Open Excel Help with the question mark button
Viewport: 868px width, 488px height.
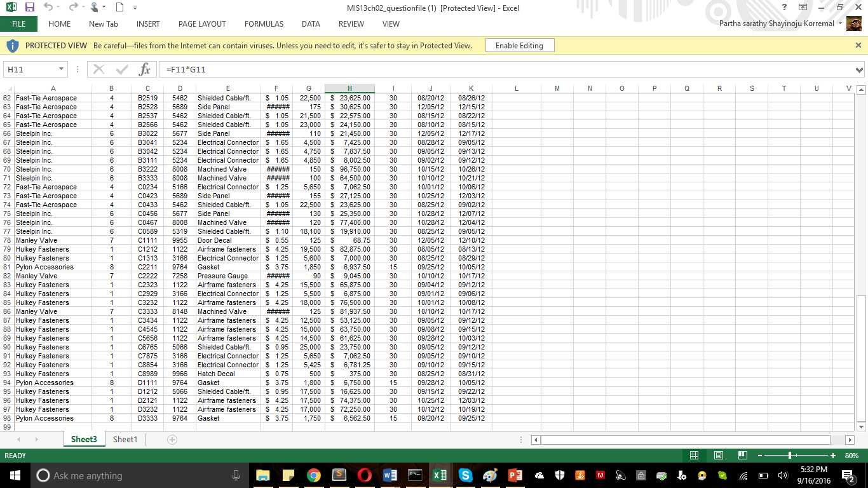coord(783,7)
